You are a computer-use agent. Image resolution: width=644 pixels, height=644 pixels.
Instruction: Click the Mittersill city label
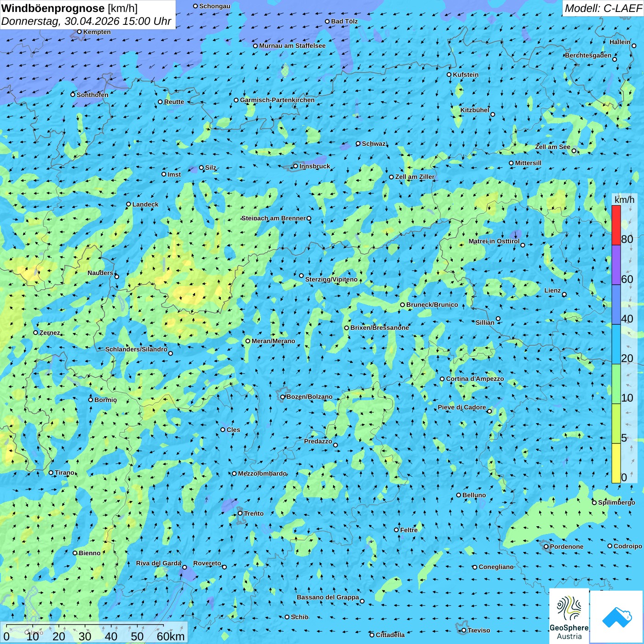528,163
